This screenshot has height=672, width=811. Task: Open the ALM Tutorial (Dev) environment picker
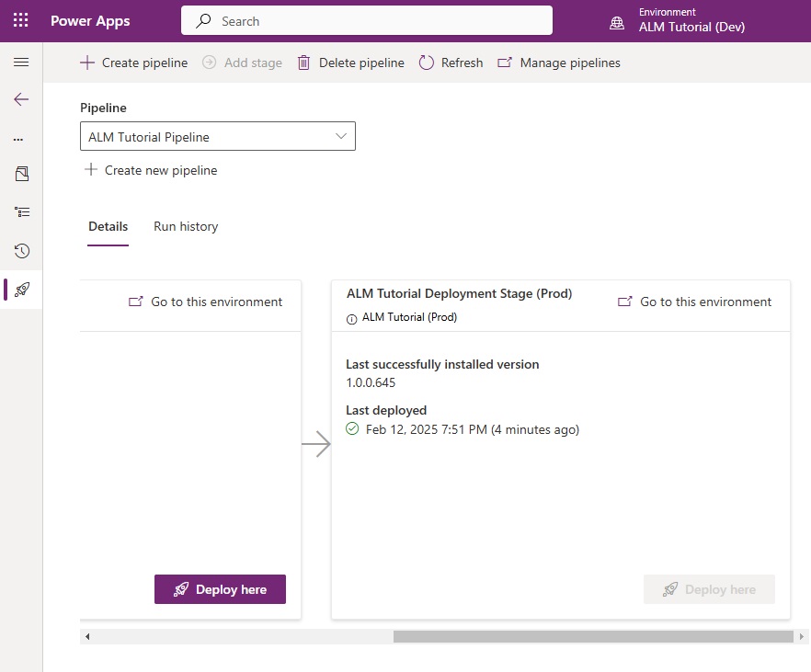tap(691, 27)
